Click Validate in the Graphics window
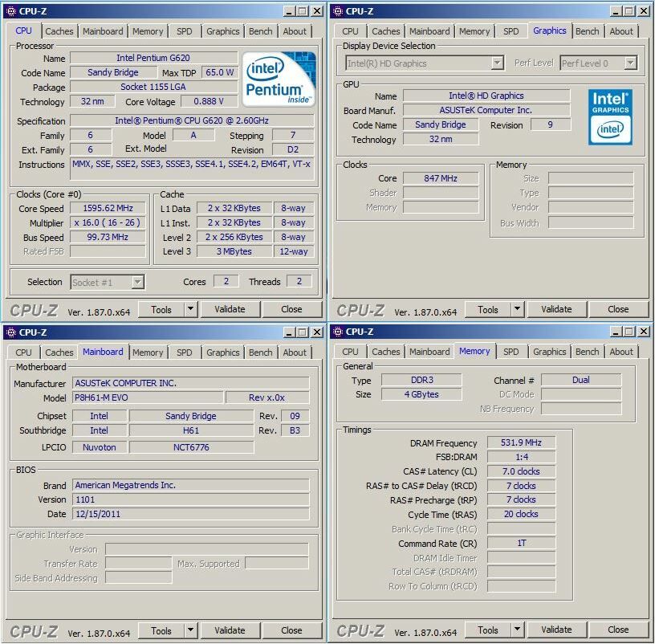 tap(556, 309)
